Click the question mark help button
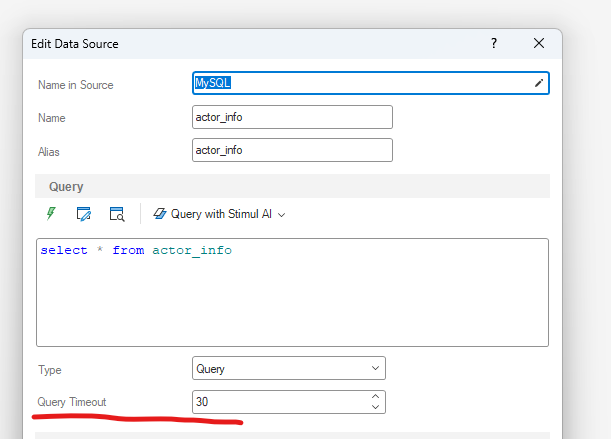 tap(494, 44)
